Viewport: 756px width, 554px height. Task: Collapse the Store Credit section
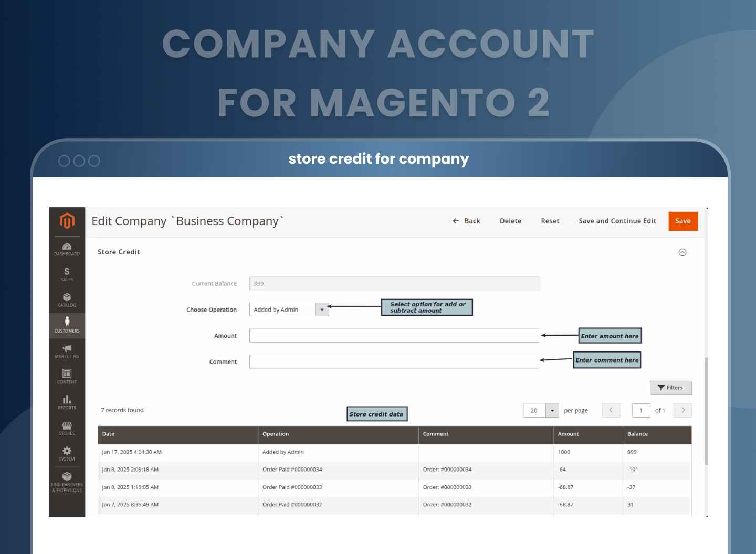[x=682, y=252]
